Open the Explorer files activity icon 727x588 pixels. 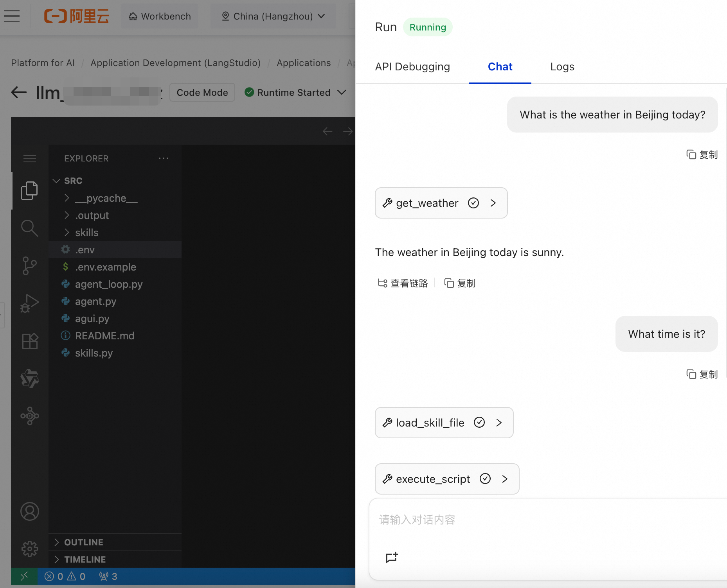(29, 191)
